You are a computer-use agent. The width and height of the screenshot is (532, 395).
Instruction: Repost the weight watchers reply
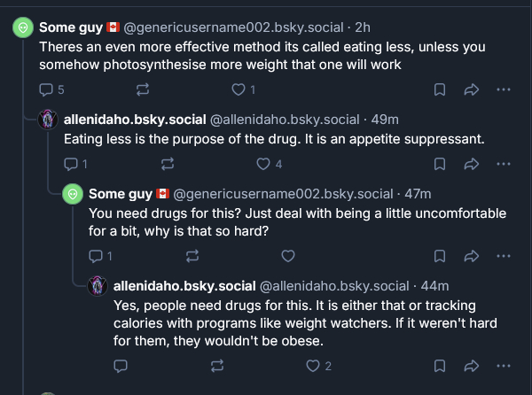click(x=216, y=366)
